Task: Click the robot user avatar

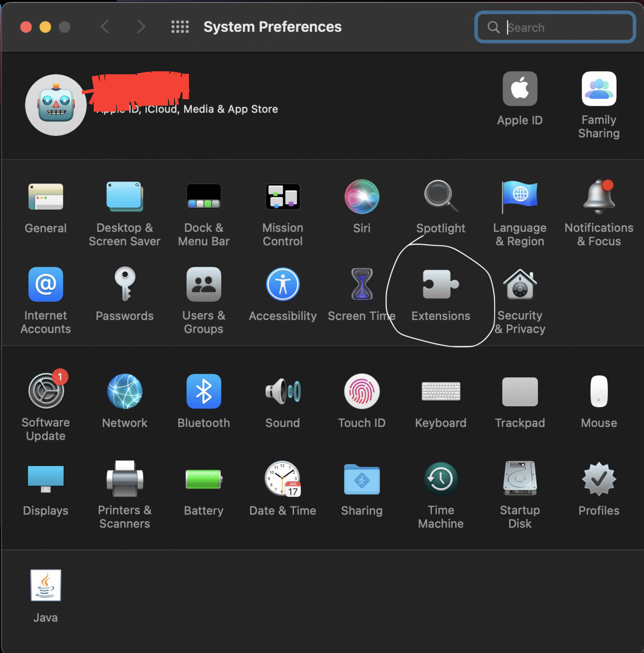Action: click(56, 105)
